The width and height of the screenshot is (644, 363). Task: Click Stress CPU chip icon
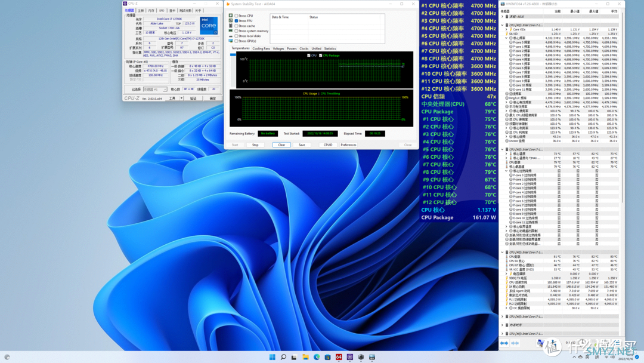point(231,16)
